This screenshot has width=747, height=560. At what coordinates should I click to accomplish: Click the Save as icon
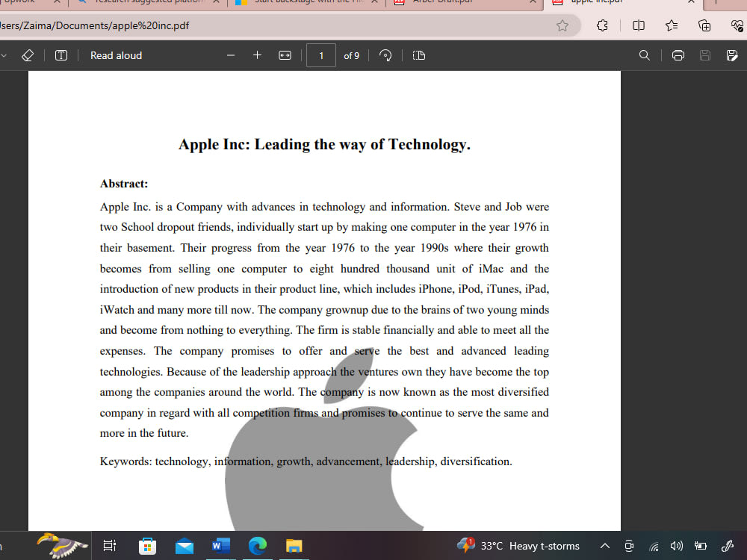pyautogui.click(x=732, y=56)
